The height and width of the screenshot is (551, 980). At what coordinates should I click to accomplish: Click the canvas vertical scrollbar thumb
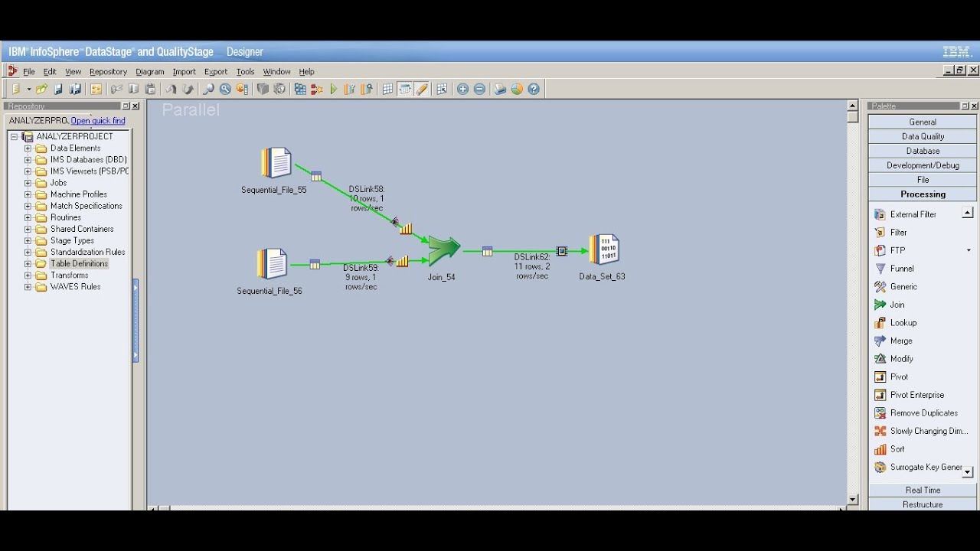click(x=853, y=117)
